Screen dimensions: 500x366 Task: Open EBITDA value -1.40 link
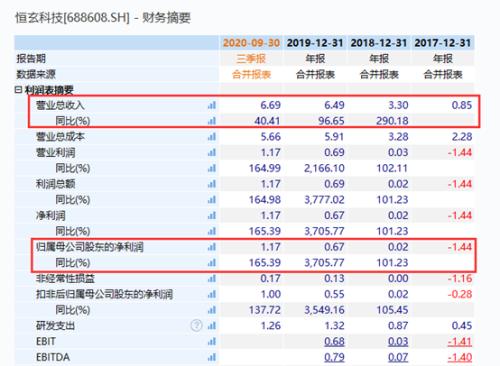460,357
